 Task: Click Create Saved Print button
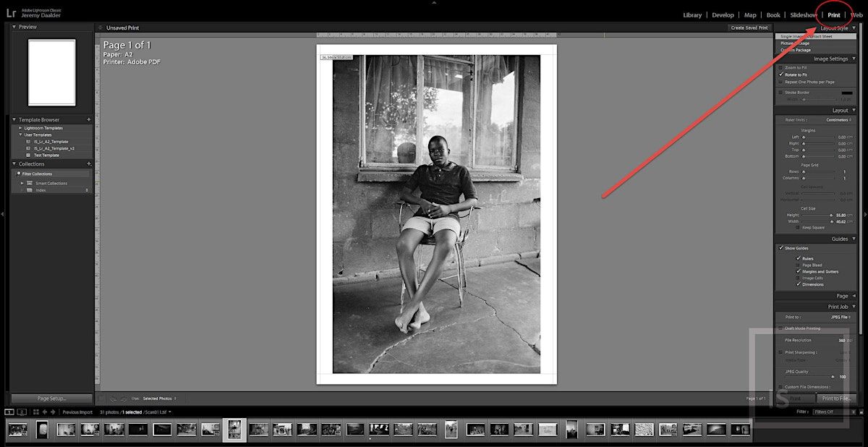pyautogui.click(x=748, y=27)
